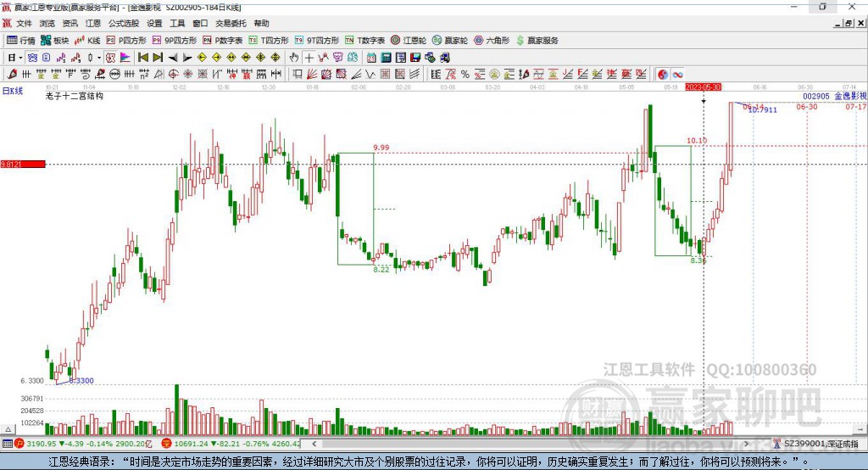The width and height of the screenshot is (868, 470).
Task: Open the 江恩轮 Gann wheel
Action: [409, 41]
